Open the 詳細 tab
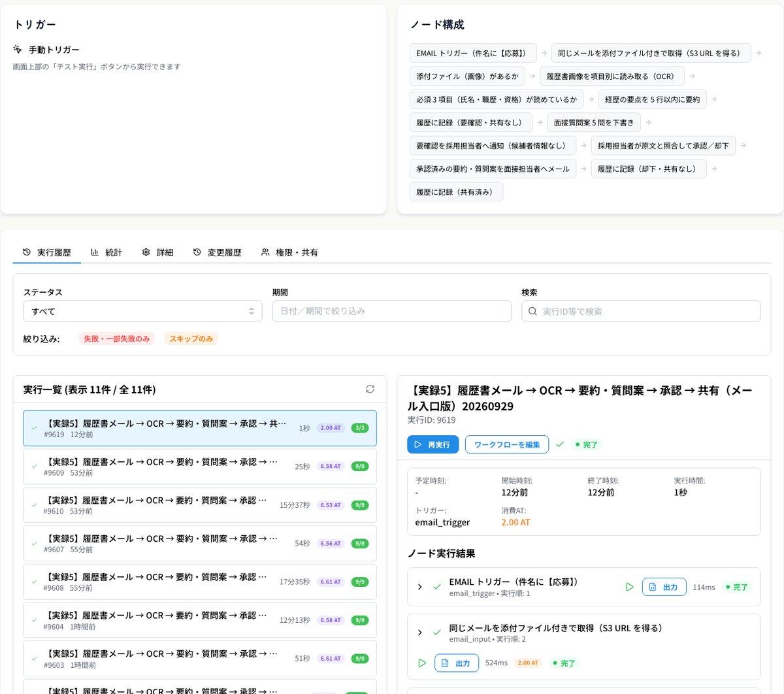 (x=157, y=252)
